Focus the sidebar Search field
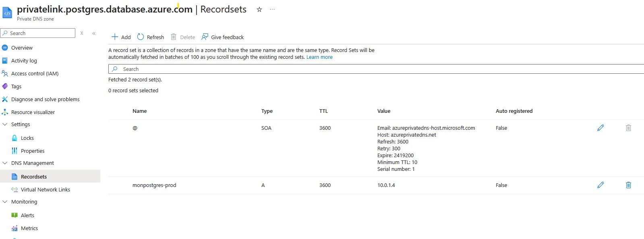Screen dimensions: 644x239 pos(38,33)
